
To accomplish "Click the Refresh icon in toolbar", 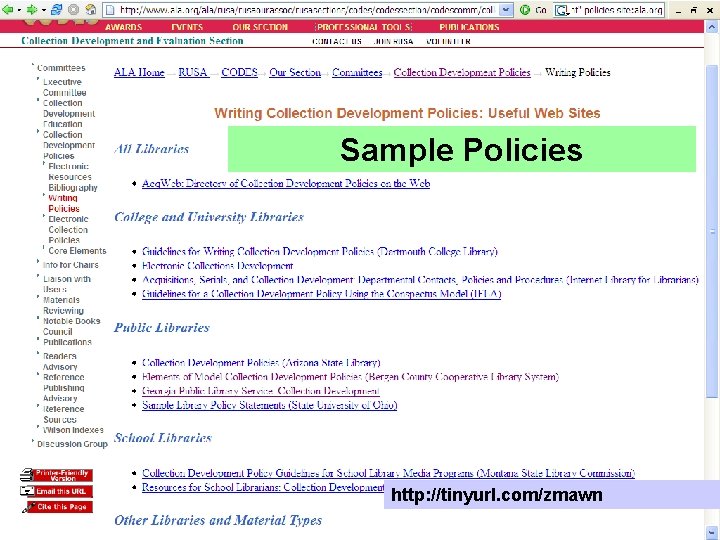I will (x=56, y=9).
